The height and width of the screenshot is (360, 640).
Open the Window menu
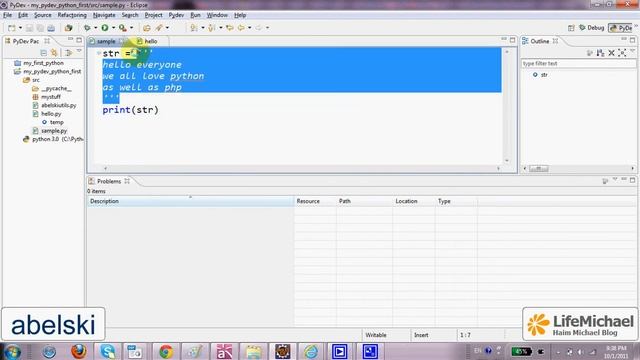tap(217, 15)
